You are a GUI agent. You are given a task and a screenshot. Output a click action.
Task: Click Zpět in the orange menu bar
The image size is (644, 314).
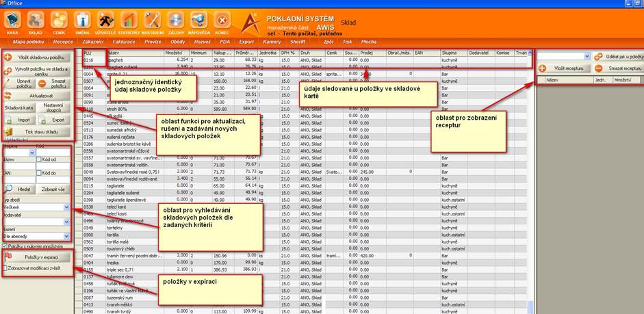click(x=329, y=42)
